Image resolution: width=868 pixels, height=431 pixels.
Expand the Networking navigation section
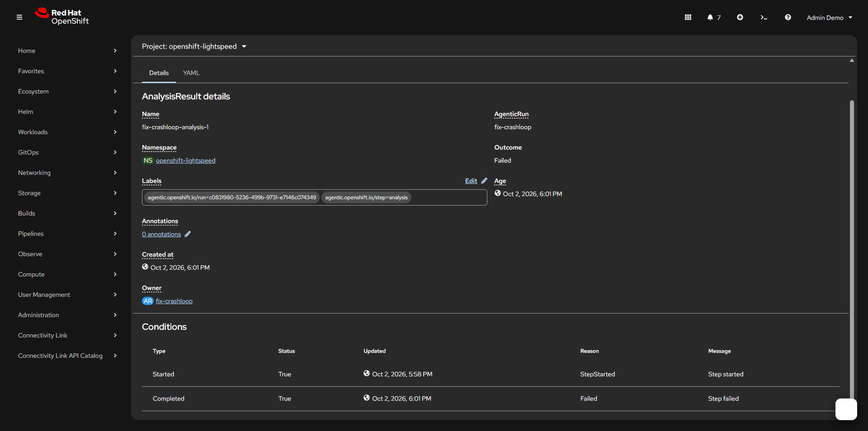[x=67, y=173]
